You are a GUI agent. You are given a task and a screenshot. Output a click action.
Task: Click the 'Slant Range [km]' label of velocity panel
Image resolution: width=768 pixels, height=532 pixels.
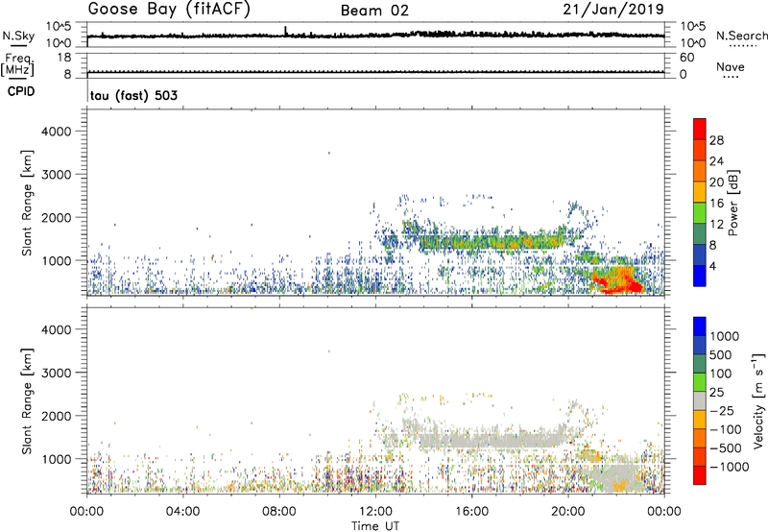[27, 400]
